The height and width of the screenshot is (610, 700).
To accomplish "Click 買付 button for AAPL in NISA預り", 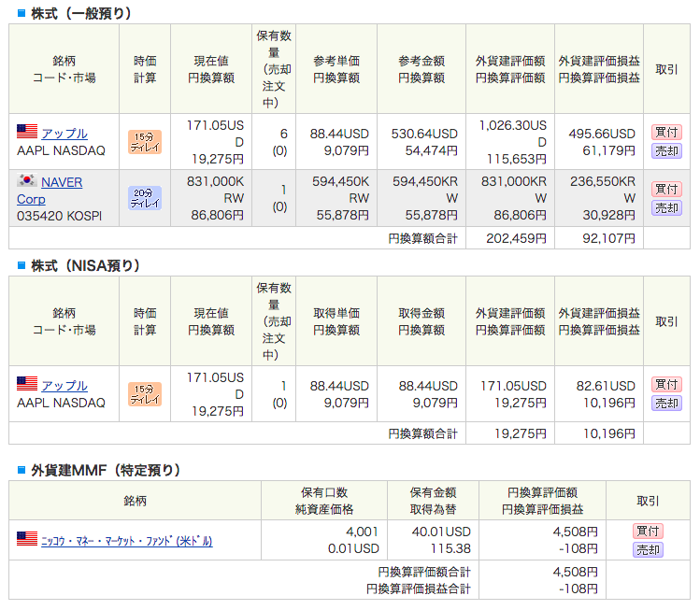I will click(666, 384).
